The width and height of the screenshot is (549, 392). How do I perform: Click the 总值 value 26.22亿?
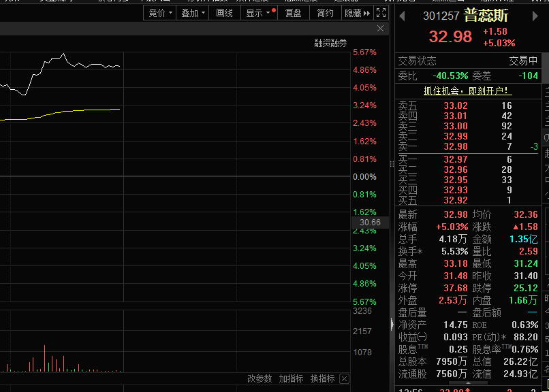520,361
